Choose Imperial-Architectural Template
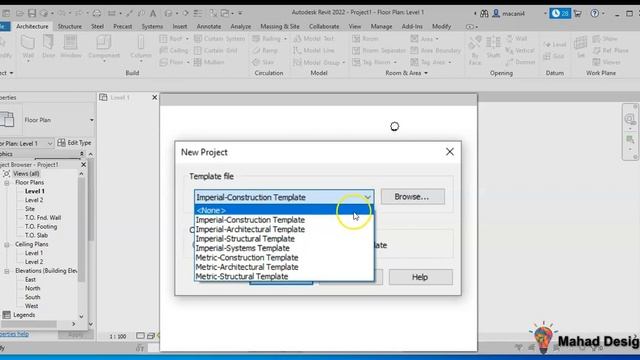 pyautogui.click(x=284, y=229)
